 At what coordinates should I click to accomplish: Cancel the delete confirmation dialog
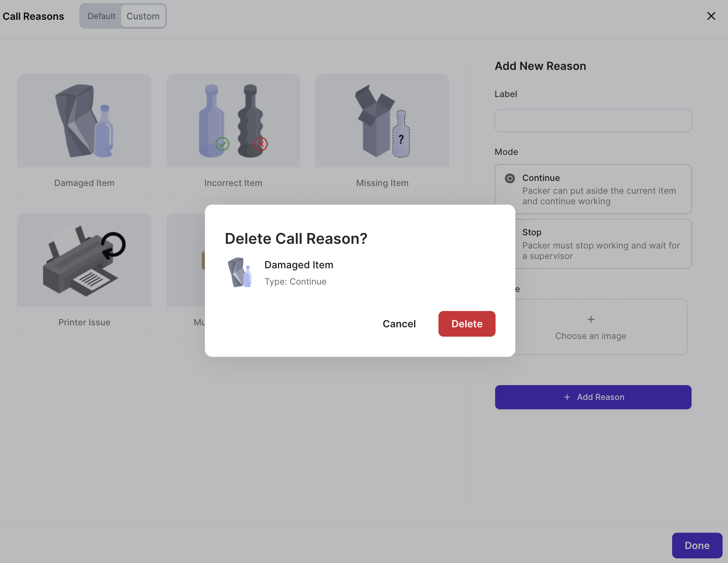399,324
